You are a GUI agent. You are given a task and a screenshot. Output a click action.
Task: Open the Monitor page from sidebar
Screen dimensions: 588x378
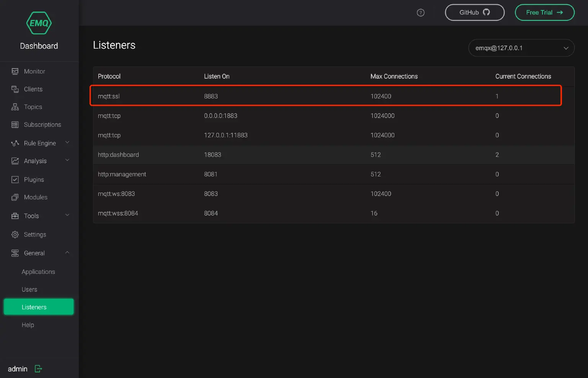click(x=34, y=71)
